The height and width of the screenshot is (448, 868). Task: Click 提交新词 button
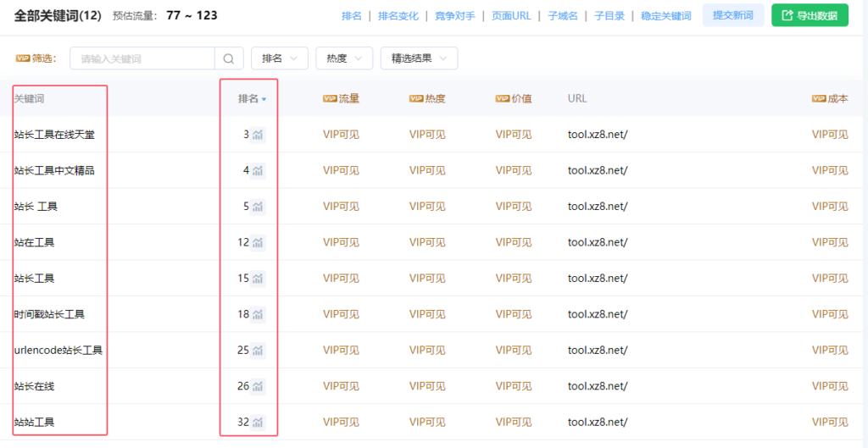(733, 15)
